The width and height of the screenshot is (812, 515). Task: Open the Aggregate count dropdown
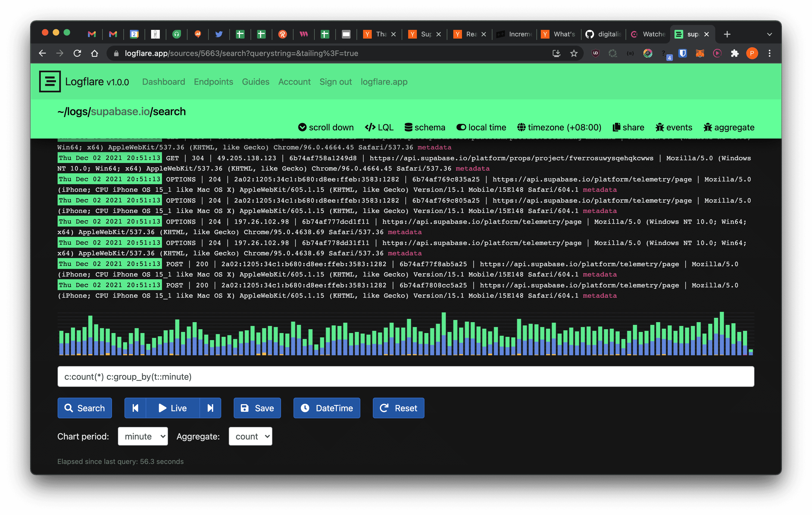coord(251,436)
